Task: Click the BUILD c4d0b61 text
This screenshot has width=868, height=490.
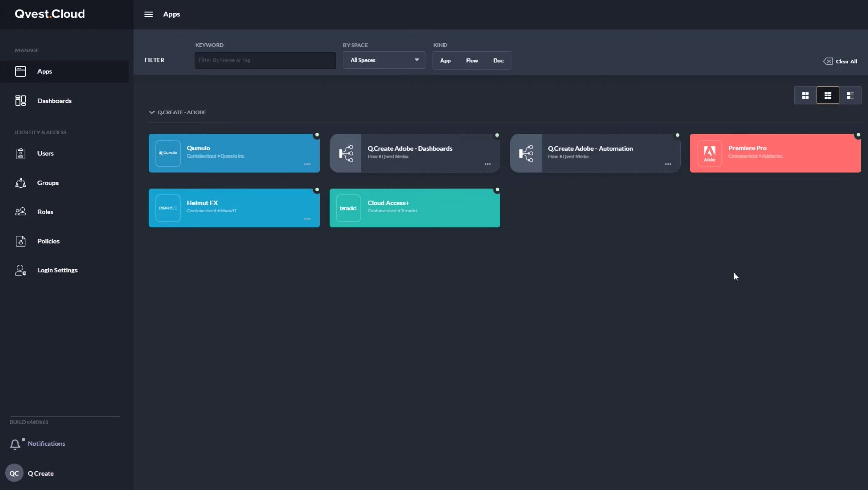Action: click(x=29, y=422)
